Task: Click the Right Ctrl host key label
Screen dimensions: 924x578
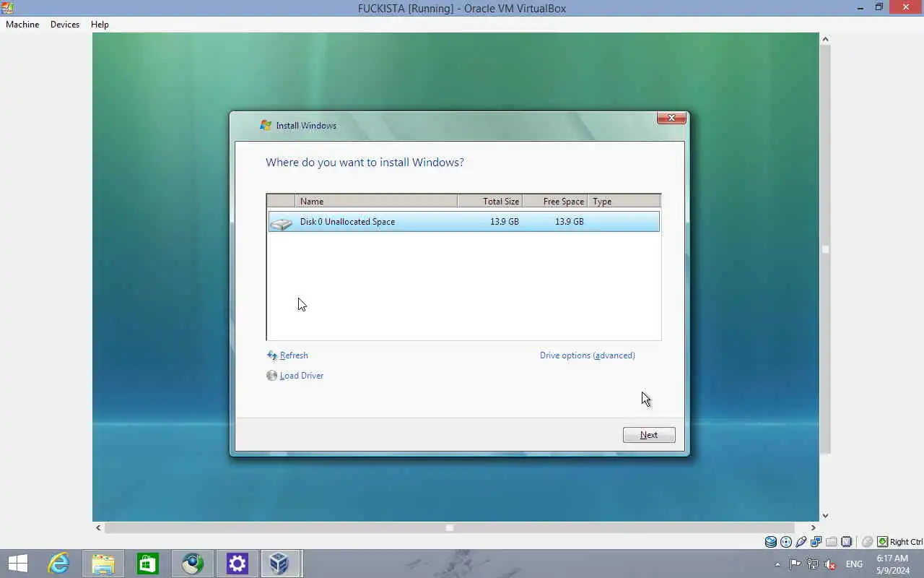Action: click(906, 542)
